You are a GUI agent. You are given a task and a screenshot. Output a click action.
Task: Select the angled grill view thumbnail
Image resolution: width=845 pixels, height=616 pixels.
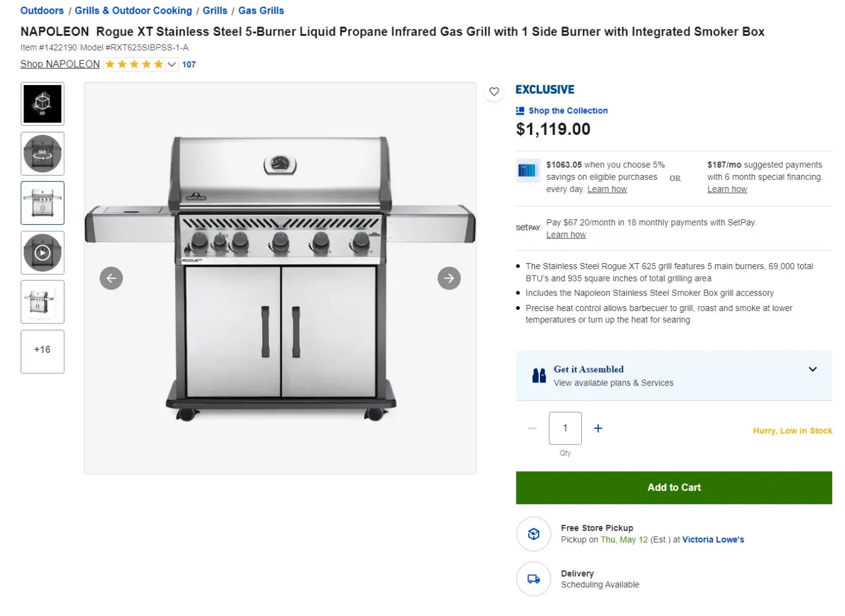click(43, 302)
